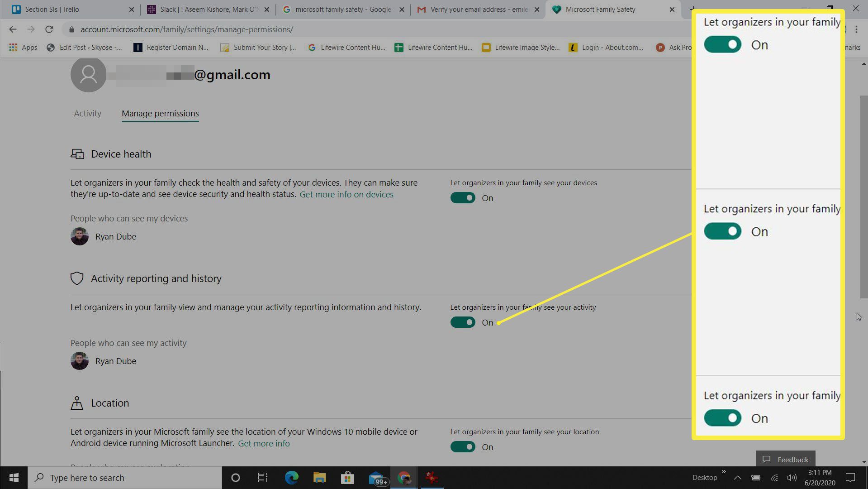Open the Lifewire Content Hu... Sheets bookmark

[x=433, y=47]
